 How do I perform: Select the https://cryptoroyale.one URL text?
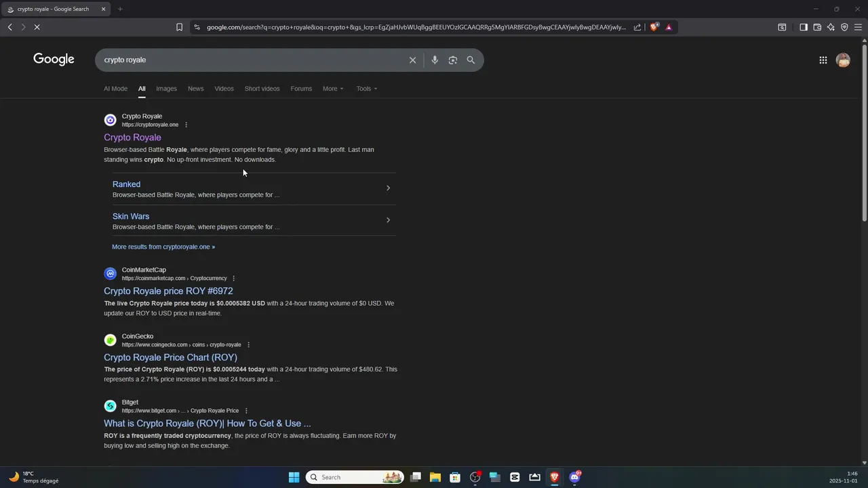[x=150, y=125]
